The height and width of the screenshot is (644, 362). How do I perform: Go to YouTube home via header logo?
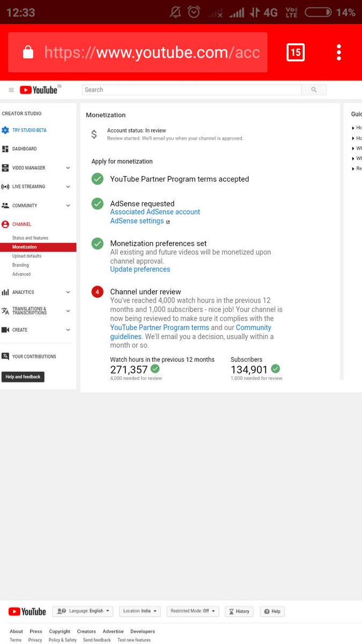[x=39, y=90]
